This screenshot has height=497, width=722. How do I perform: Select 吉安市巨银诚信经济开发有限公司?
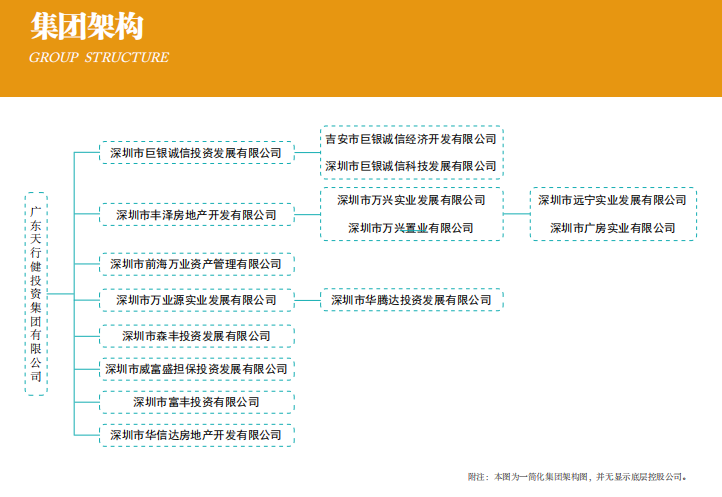click(411, 139)
